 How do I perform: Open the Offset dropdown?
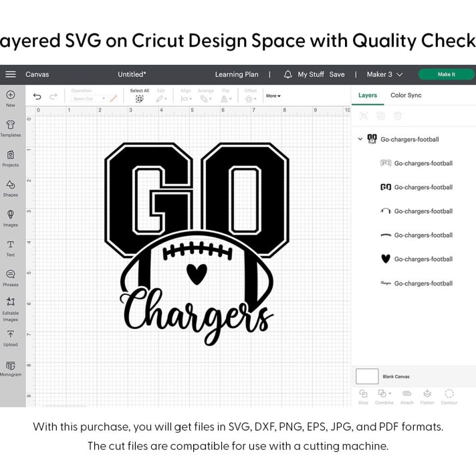click(x=251, y=99)
